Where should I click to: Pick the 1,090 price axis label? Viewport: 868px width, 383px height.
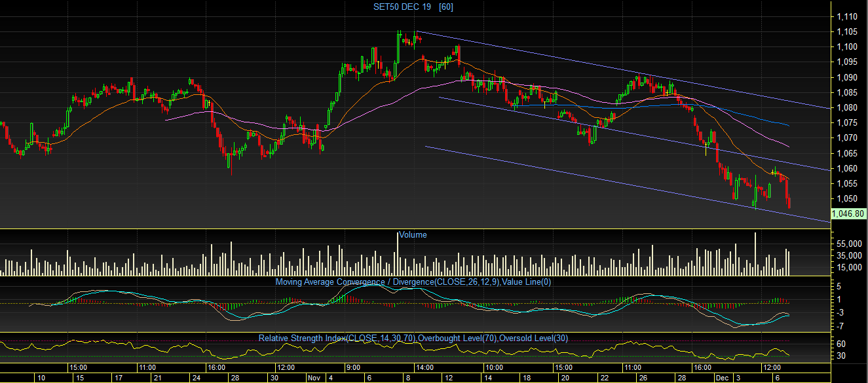coord(847,77)
